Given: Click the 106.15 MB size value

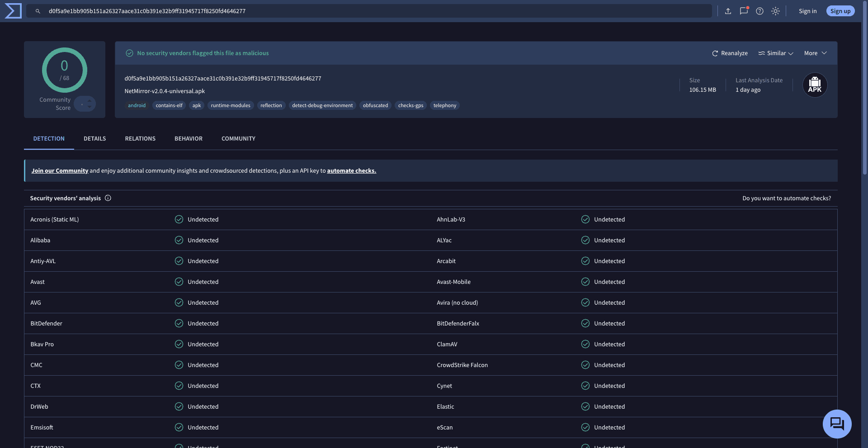Looking at the screenshot, I should point(703,90).
